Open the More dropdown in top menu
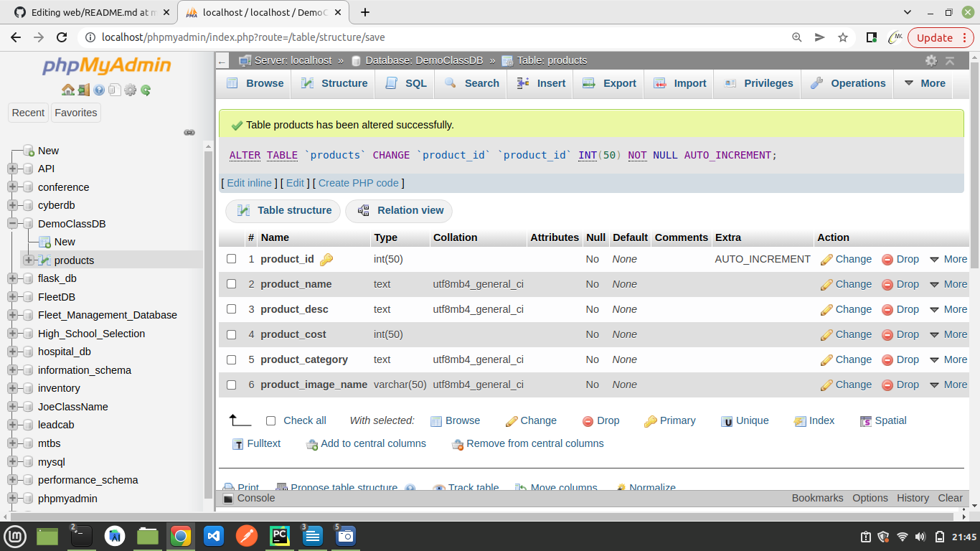This screenshot has height=551, width=980. pyautogui.click(x=924, y=83)
